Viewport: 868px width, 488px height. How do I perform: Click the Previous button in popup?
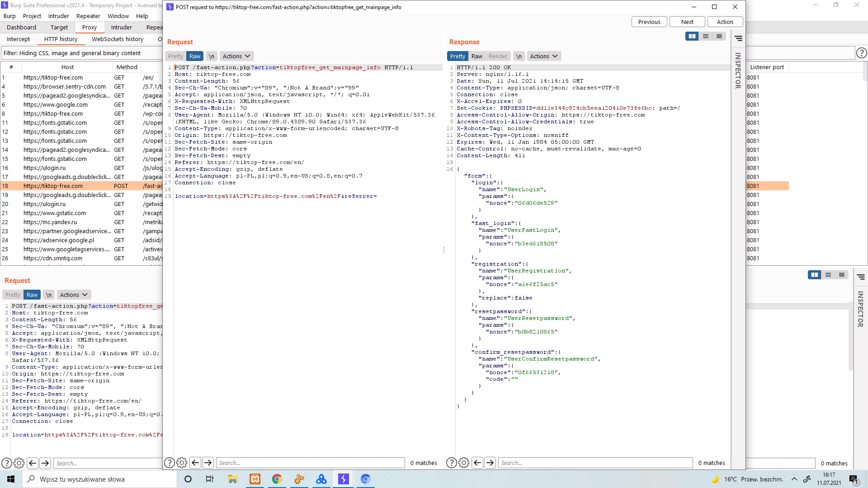coord(649,22)
